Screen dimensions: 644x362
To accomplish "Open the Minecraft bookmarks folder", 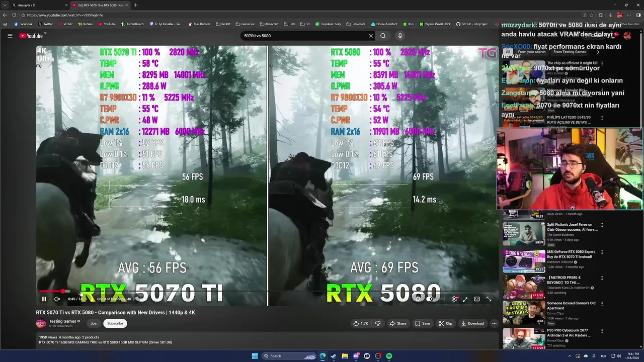I will click(269, 24).
